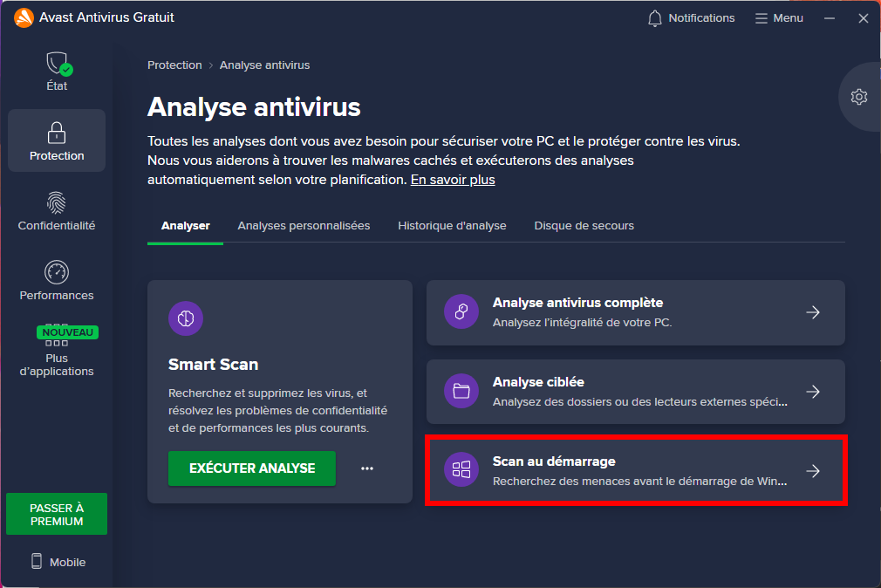Click Protection breadcrumb link
The image size is (881, 588).
(174, 65)
